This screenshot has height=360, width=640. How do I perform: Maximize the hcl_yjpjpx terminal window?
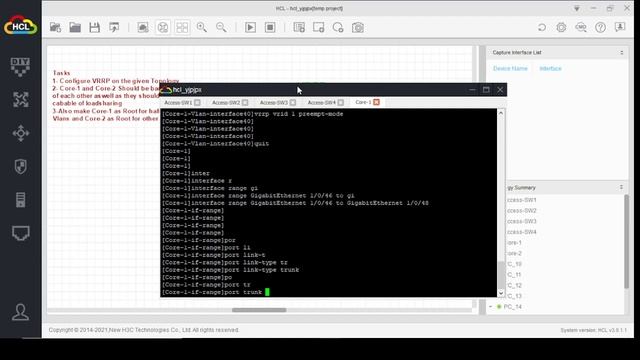(x=486, y=90)
